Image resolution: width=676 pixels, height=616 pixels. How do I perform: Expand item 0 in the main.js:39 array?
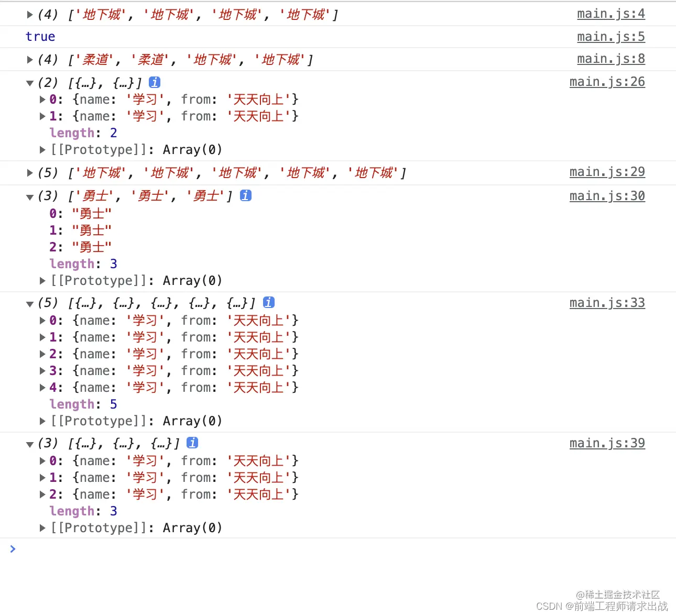click(x=42, y=461)
